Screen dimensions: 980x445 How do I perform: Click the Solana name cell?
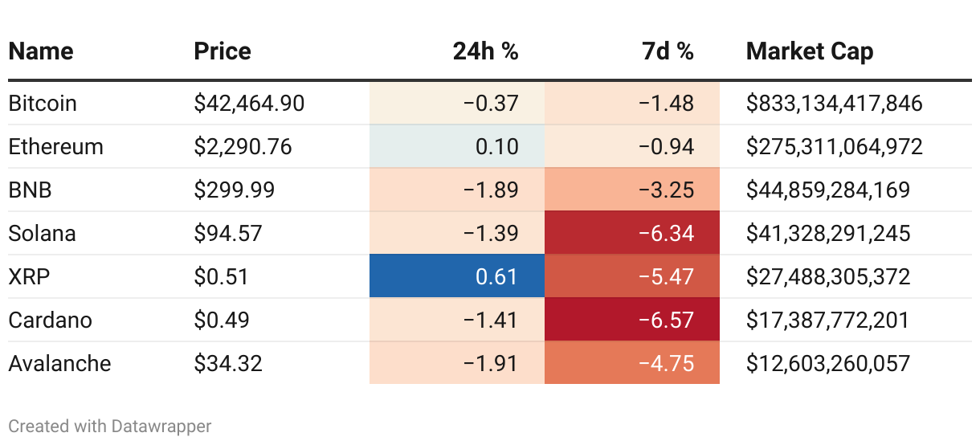(x=43, y=234)
